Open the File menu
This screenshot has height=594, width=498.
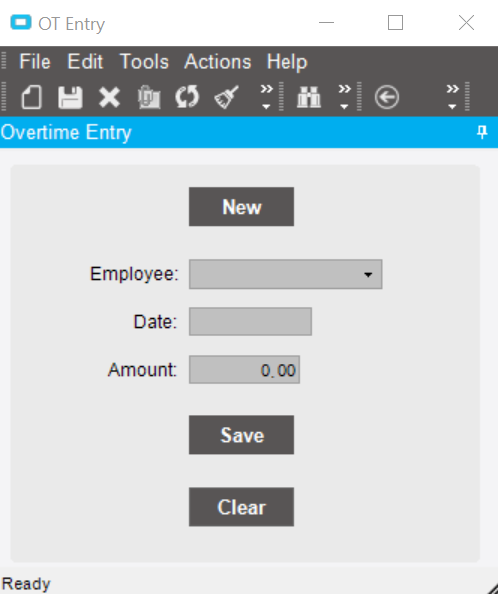coord(35,61)
